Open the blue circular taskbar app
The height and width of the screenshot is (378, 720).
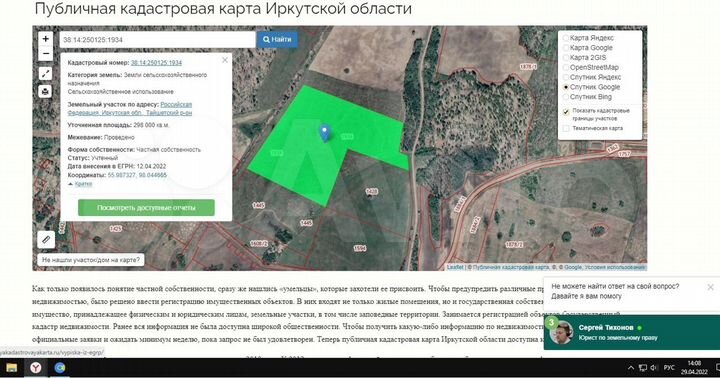(60, 367)
